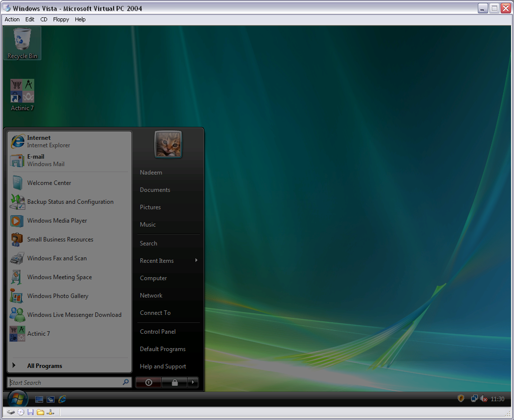This screenshot has height=420, width=514.
Task: Launch Windows Fax and Scan
Action: pos(69,258)
